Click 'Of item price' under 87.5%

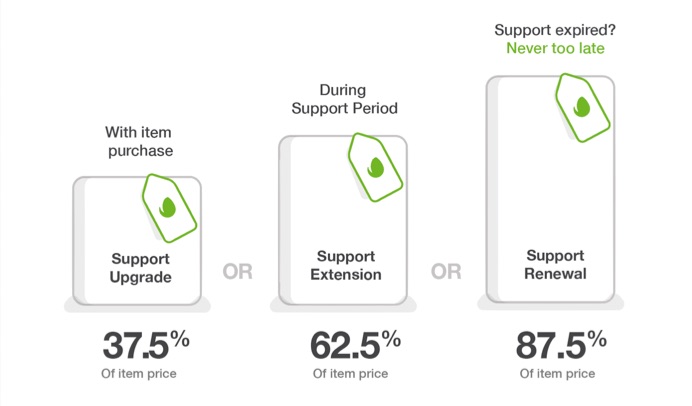557,374
